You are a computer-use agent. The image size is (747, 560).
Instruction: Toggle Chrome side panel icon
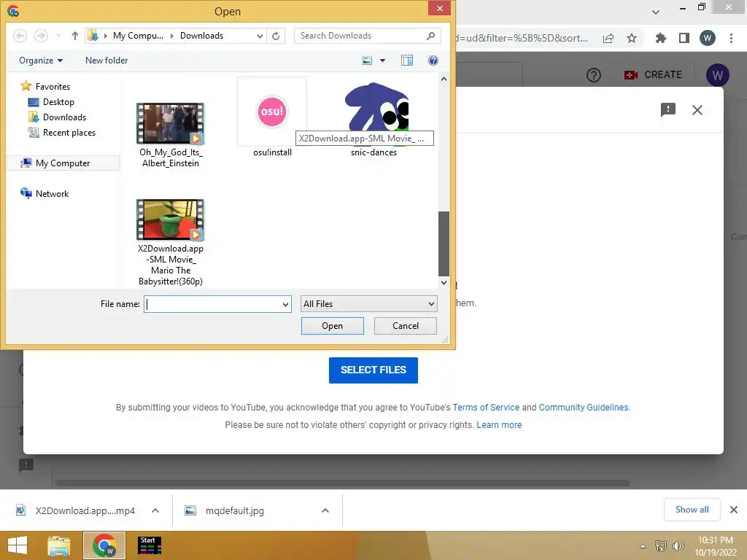coord(684,38)
